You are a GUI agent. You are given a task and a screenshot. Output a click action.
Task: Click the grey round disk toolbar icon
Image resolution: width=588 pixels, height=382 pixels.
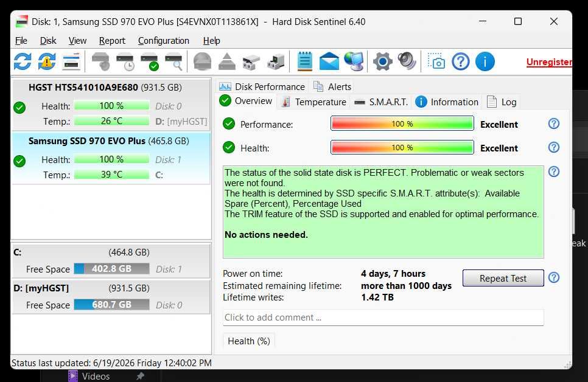pos(203,61)
